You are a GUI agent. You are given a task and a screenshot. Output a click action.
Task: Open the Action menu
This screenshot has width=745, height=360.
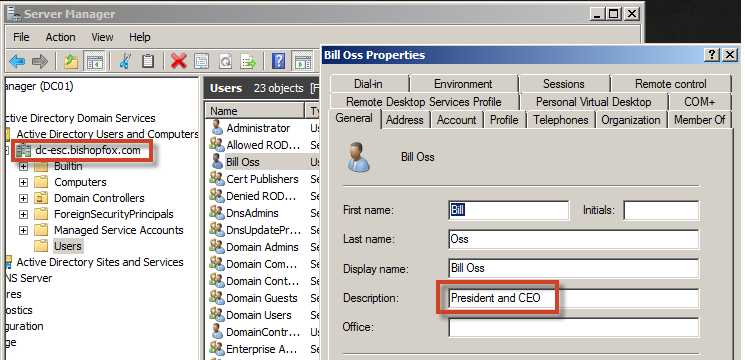click(60, 37)
